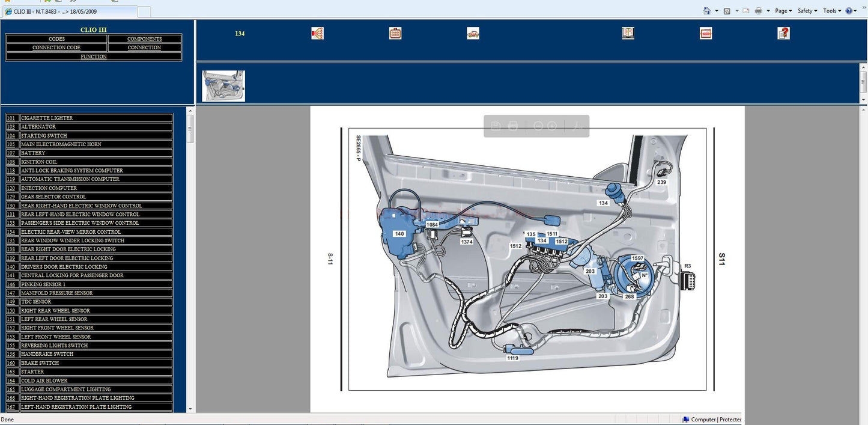Click the wiring harness icon in top bar
The width and height of the screenshot is (868, 425).
317,34
